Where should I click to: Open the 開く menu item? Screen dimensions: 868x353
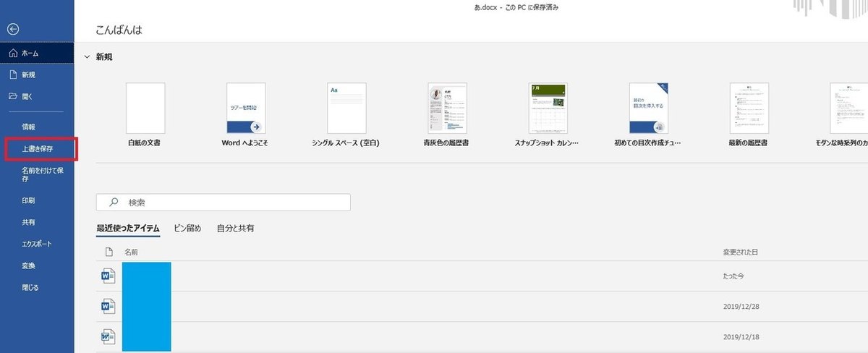(37, 96)
